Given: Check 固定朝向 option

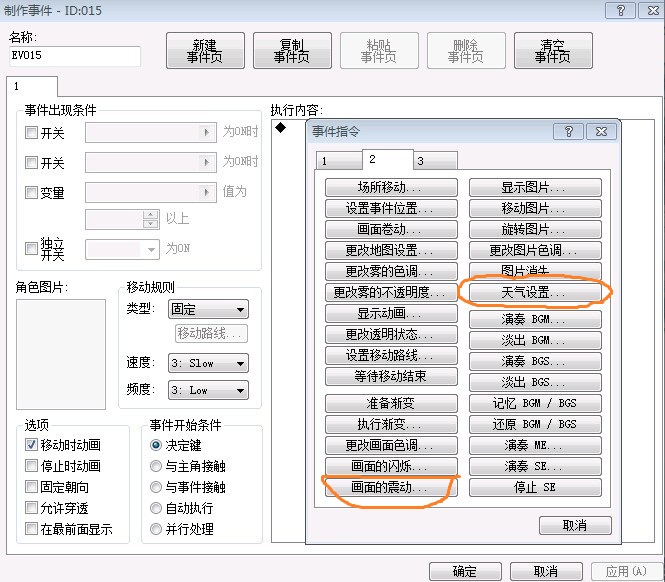Looking at the screenshot, I should pos(31,487).
